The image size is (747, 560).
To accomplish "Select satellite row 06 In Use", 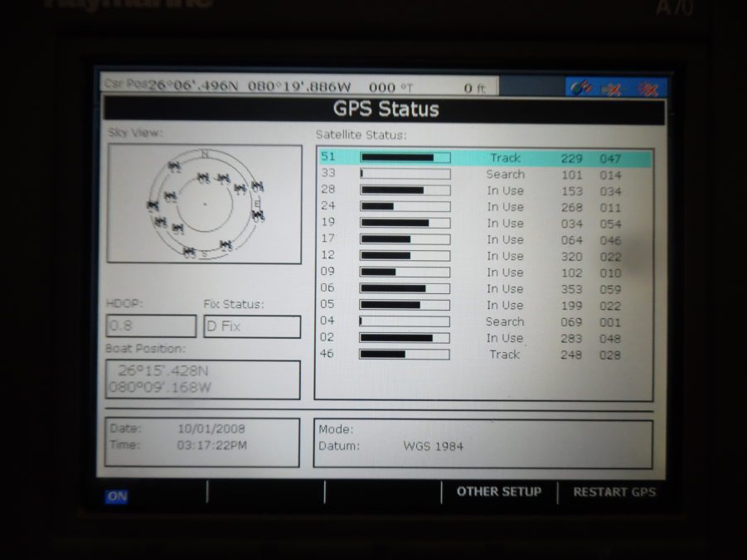I will 485,289.
